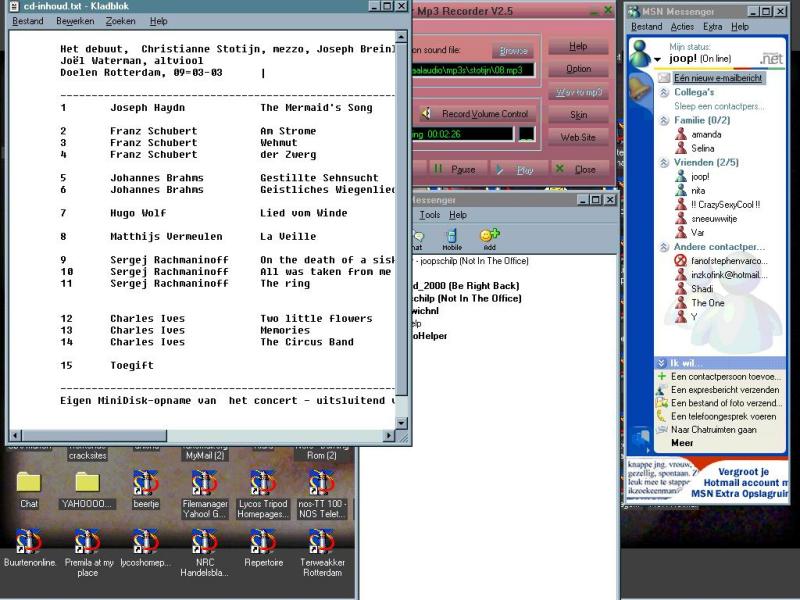
Task: Collapse the Collega's group
Action: [x=664, y=92]
